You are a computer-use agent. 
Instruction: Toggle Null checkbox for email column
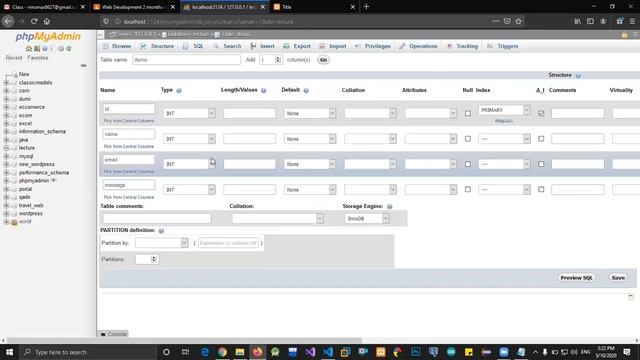tap(468, 164)
